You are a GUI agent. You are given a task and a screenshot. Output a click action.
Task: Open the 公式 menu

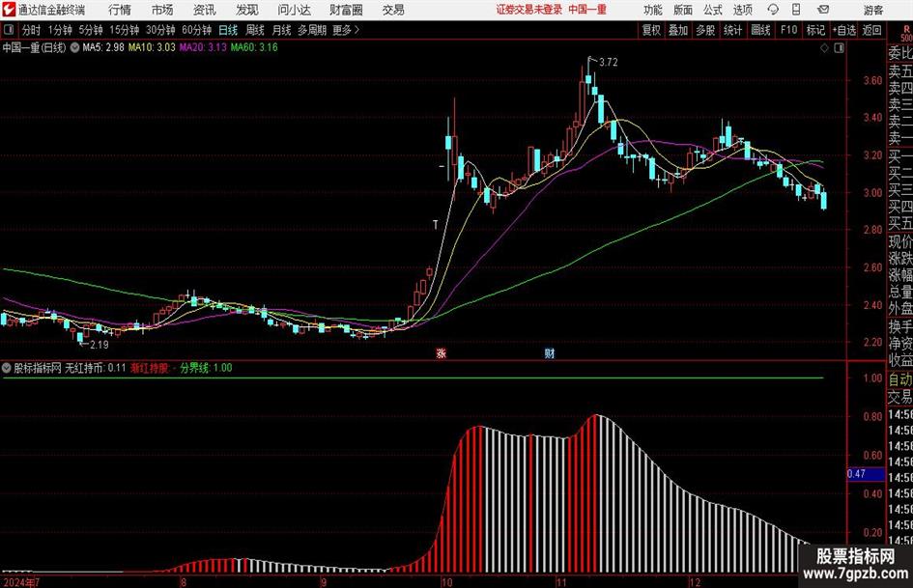[x=713, y=10]
